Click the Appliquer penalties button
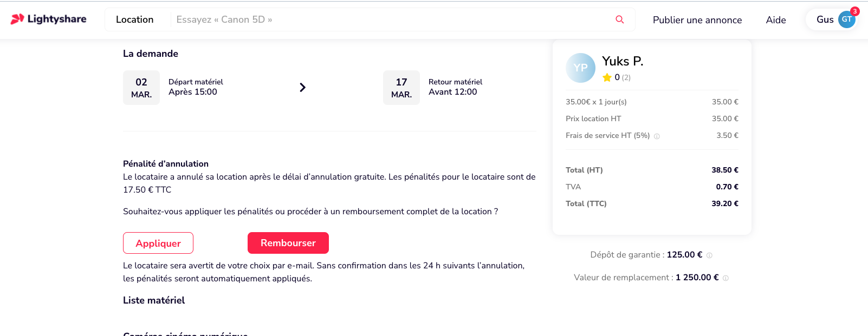The width and height of the screenshot is (868, 336). [x=158, y=243]
